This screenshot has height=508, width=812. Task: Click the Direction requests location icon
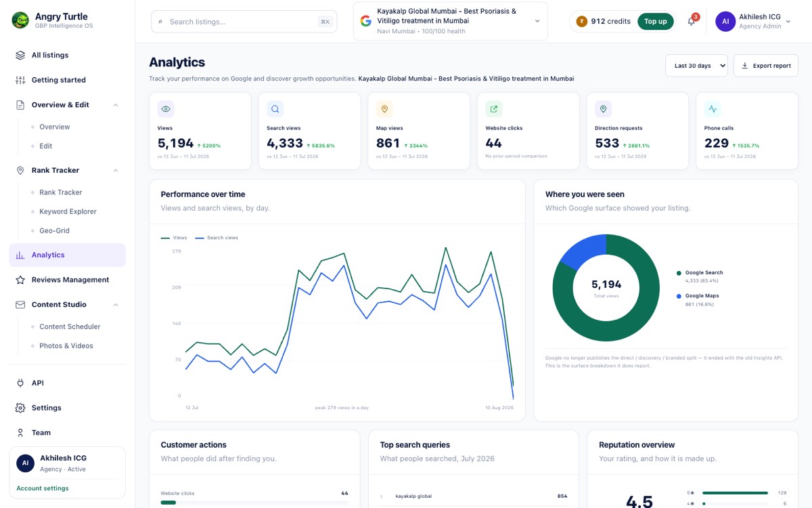603,109
